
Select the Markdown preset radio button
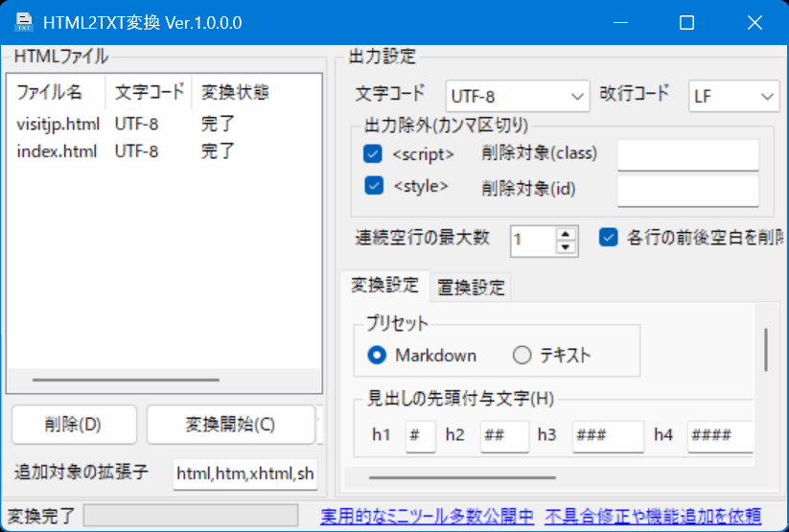pos(378,355)
